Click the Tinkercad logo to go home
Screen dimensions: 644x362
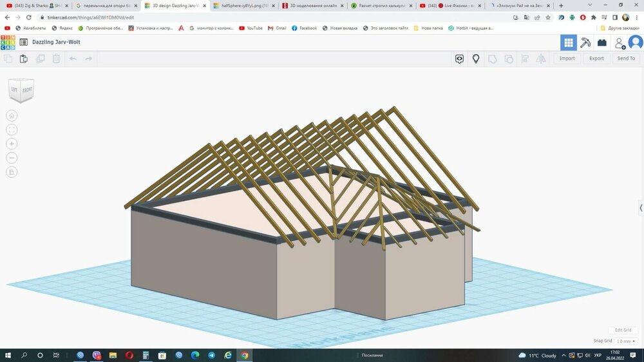click(8, 43)
